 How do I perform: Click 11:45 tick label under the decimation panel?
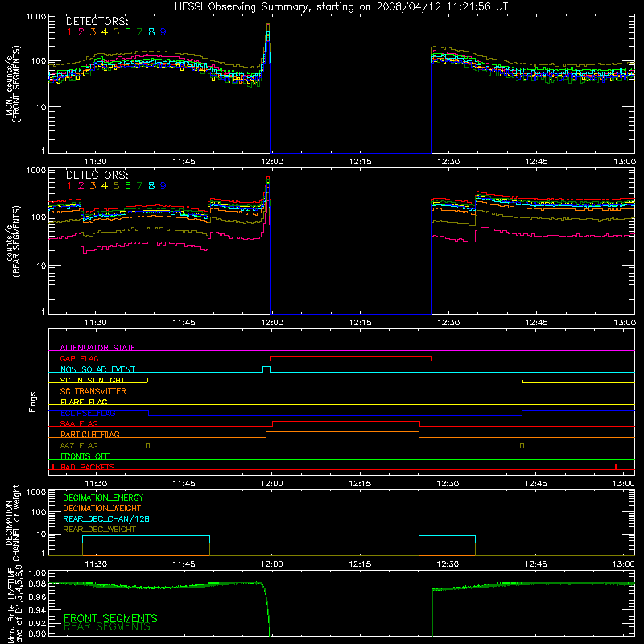pyautogui.click(x=184, y=564)
